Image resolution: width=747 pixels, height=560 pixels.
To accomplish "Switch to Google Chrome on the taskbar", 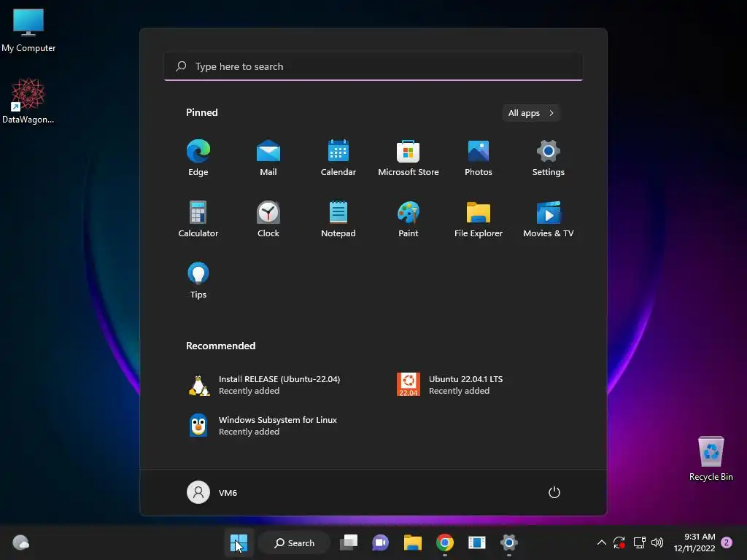I will [x=444, y=542].
